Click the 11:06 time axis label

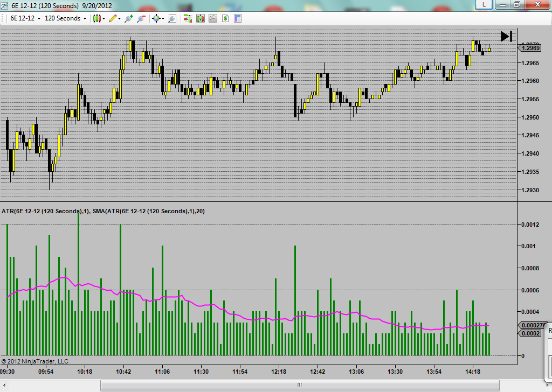pos(162,371)
